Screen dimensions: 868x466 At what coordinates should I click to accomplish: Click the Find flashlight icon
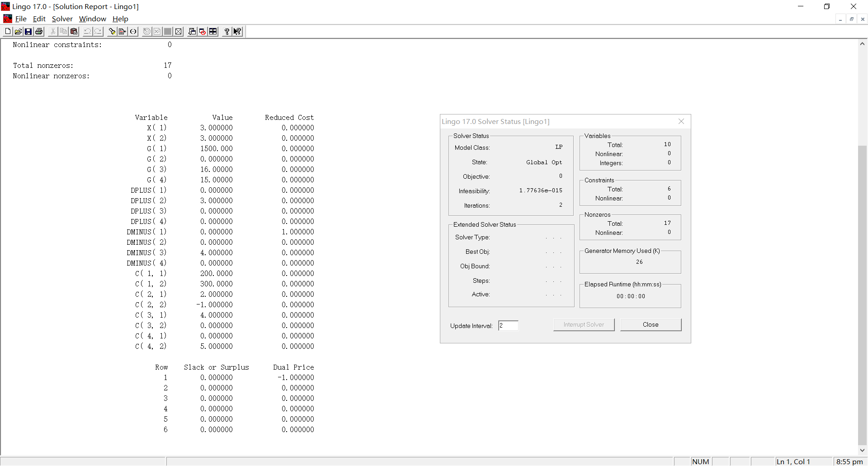[112, 32]
